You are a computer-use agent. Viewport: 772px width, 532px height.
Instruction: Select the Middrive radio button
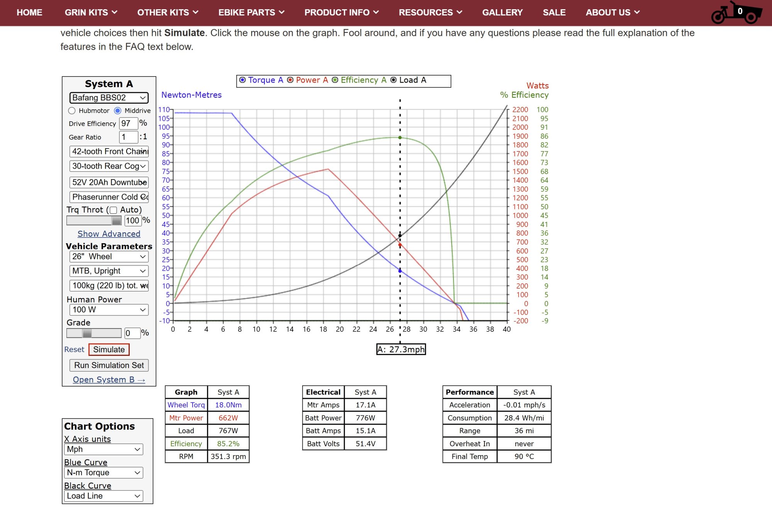click(118, 111)
